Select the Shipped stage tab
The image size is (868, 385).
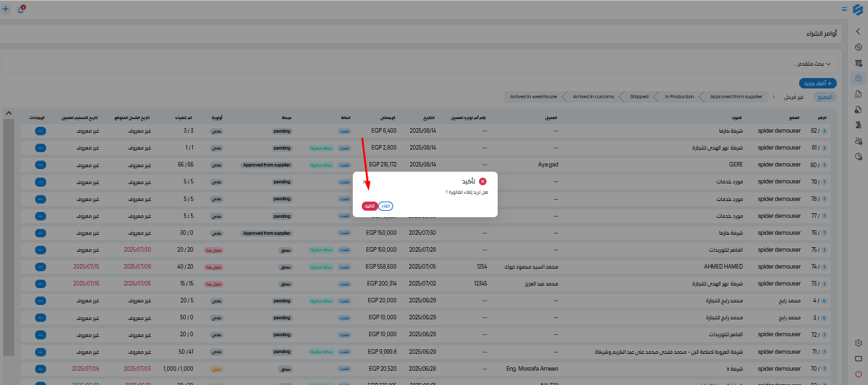(x=639, y=96)
